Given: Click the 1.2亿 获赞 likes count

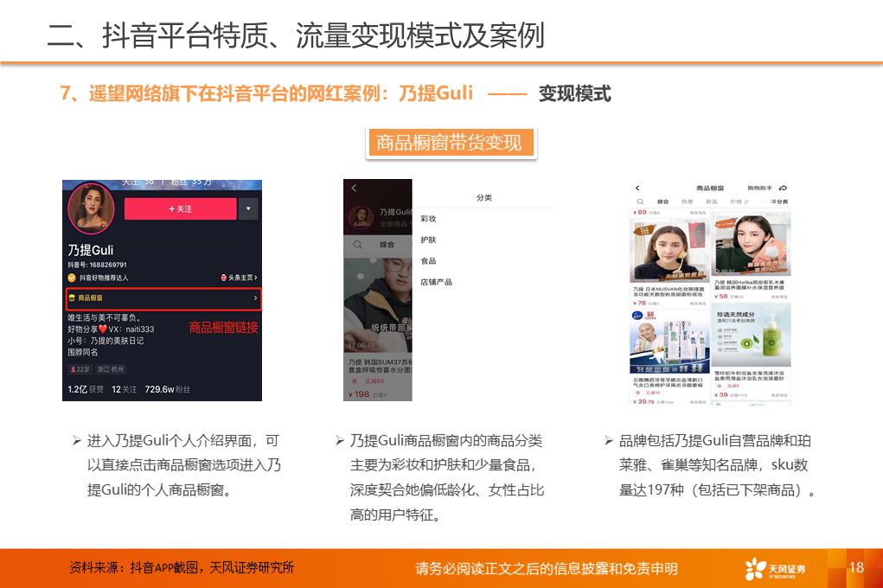Looking at the screenshot, I should [x=86, y=389].
